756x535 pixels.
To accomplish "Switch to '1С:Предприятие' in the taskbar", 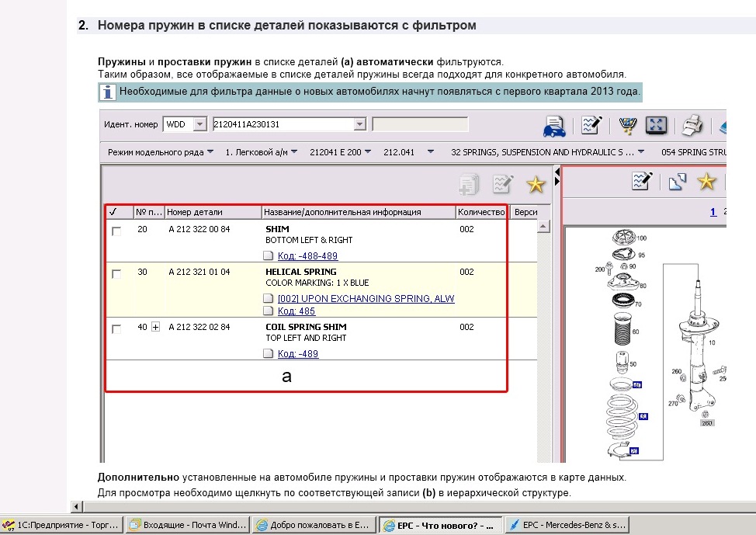I will click(x=61, y=525).
